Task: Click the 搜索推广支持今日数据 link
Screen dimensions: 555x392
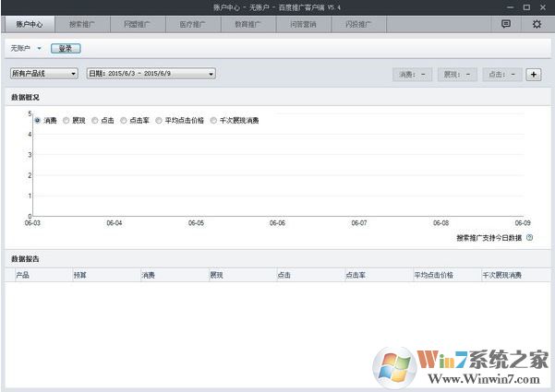Action: (489, 238)
